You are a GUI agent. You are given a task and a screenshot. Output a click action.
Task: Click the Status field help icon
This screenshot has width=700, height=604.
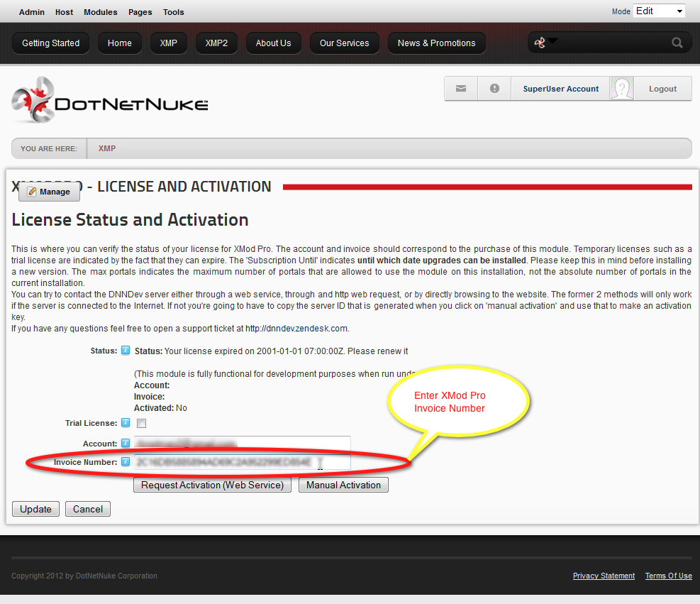pyautogui.click(x=126, y=350)
